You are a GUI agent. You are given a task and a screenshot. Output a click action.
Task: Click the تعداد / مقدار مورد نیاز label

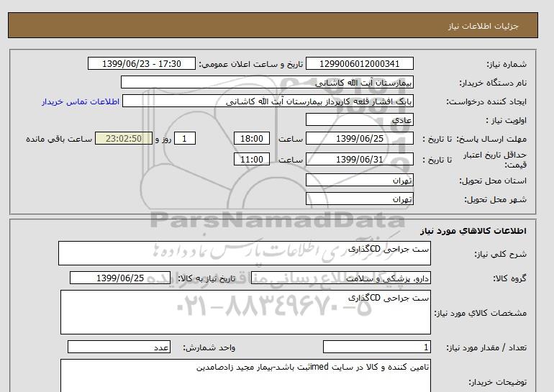coord(486,348)
